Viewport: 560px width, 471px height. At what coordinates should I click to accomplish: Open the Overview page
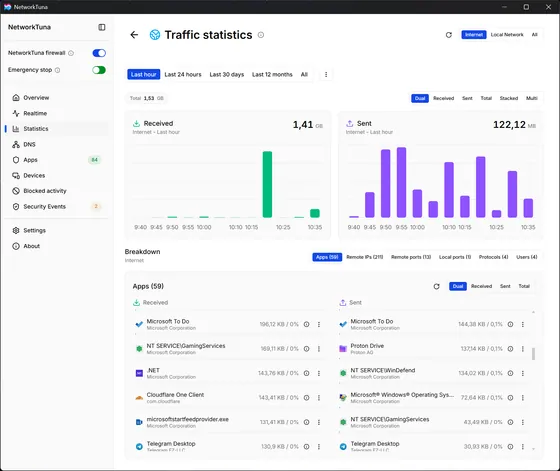tap(57, 97)
